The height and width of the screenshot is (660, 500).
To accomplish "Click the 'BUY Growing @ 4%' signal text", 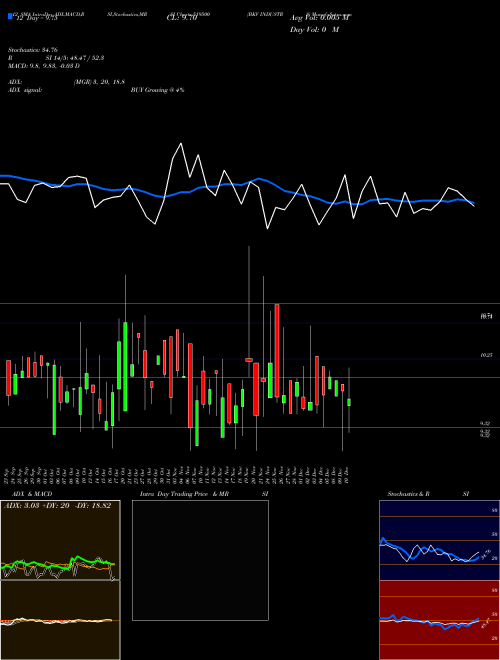I will tap(157, 90).
